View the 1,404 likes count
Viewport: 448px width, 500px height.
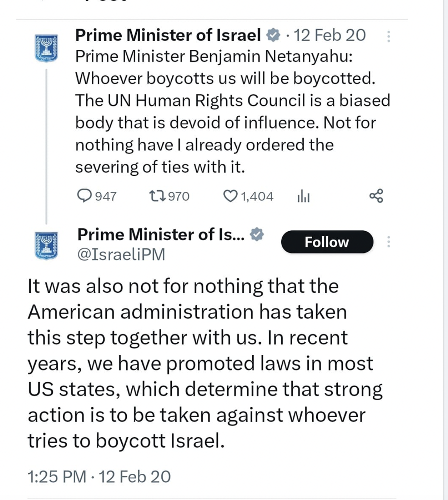(257, 196)
